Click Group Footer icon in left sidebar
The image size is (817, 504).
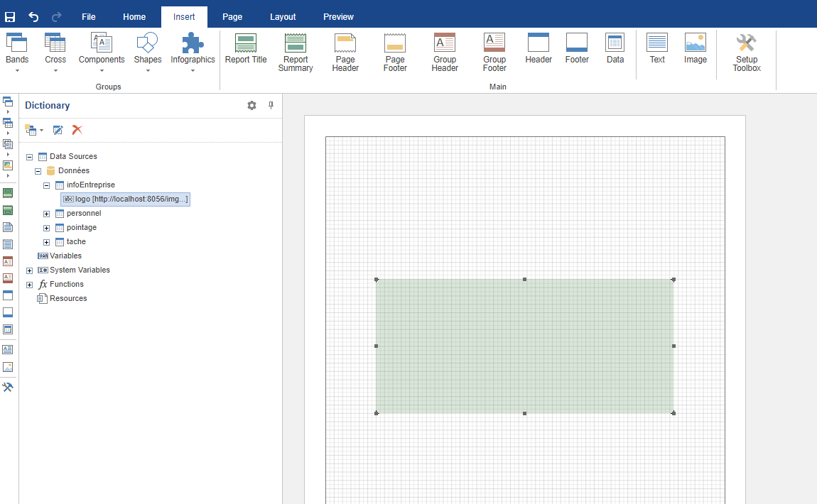8,278
